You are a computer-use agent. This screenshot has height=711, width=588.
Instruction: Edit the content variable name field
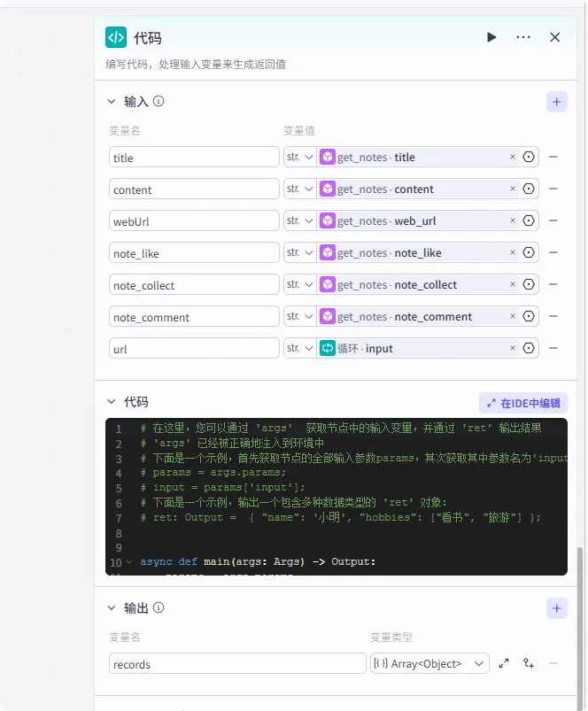[194, 189]
